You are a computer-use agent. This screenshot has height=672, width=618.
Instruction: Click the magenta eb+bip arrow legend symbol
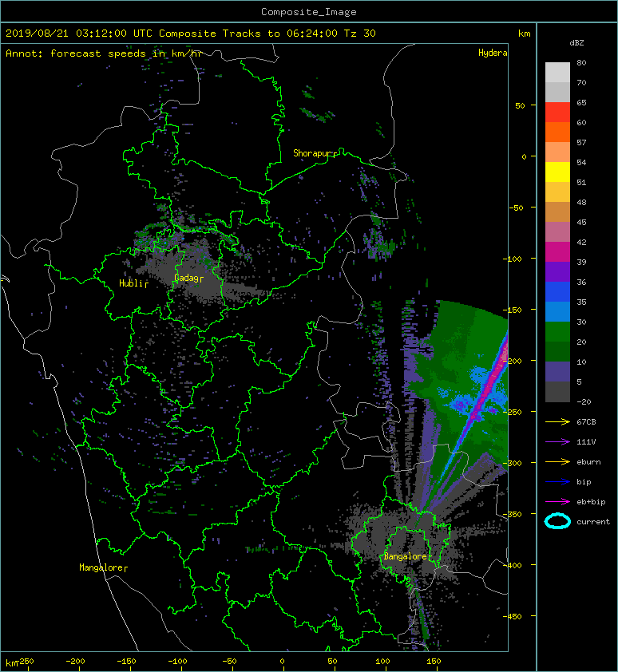tap(557, 502)
